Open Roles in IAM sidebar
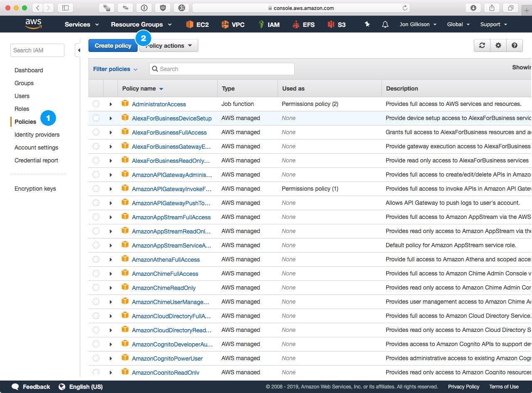Viewport: 532px width, 393px height. 22,109
